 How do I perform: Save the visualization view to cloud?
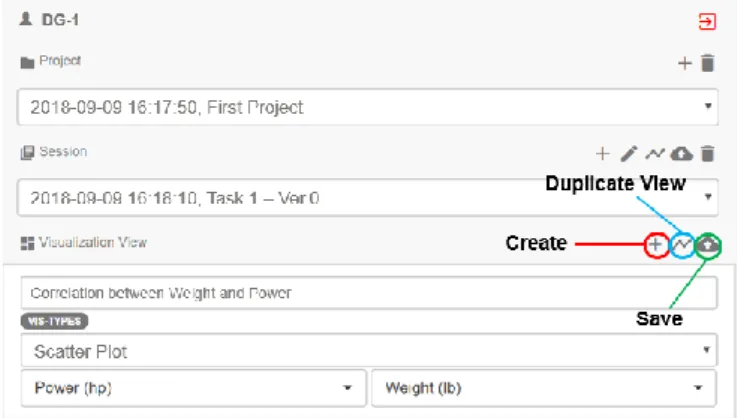[708, 245]
